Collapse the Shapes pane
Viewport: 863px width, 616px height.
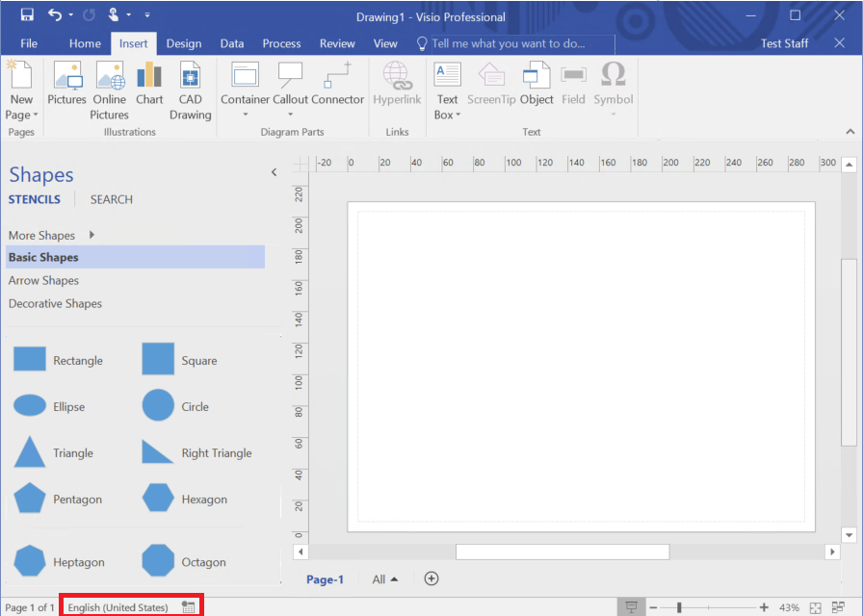click(x=275, y=172)
